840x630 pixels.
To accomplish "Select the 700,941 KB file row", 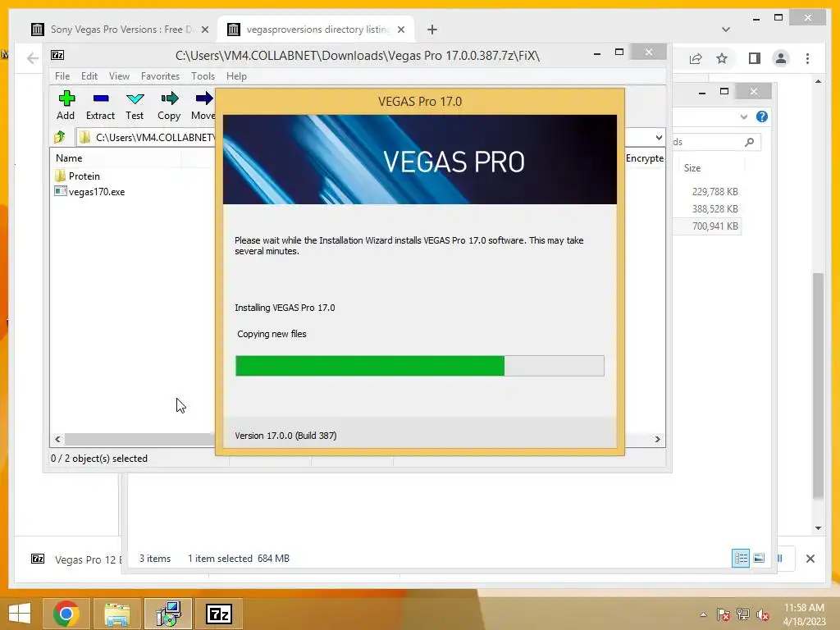I will (x=706, y=226).
